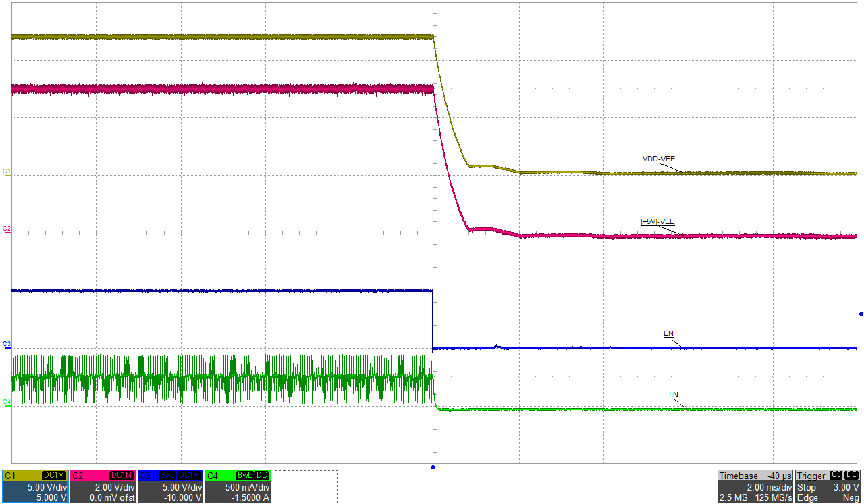Click the DC1M coupling badge on C1
The image size is (864, 504).
(x=55, y=476)
